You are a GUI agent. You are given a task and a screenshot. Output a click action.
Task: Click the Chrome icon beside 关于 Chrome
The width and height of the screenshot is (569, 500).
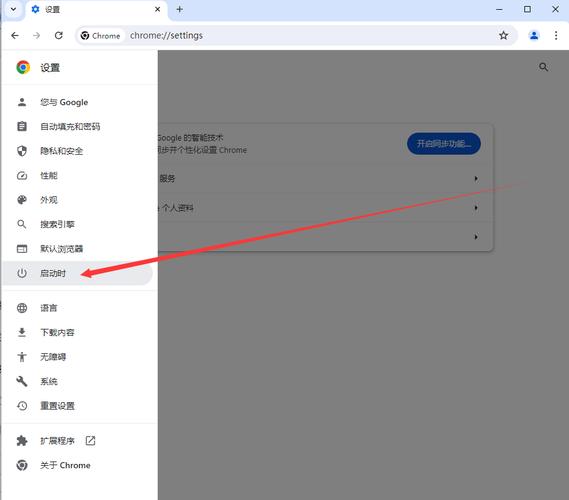tap(22, 465)
